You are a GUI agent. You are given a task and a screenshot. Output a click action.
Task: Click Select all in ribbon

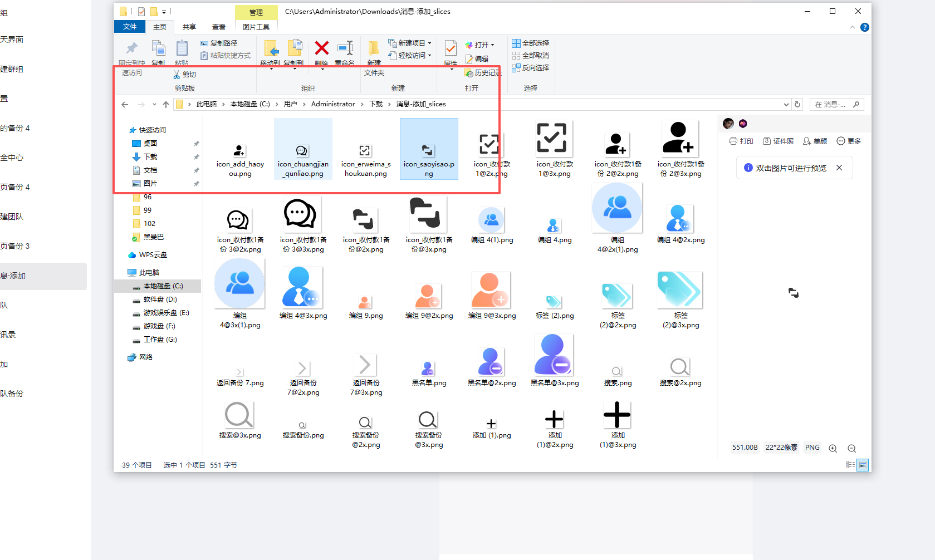[x=531, y=43]
